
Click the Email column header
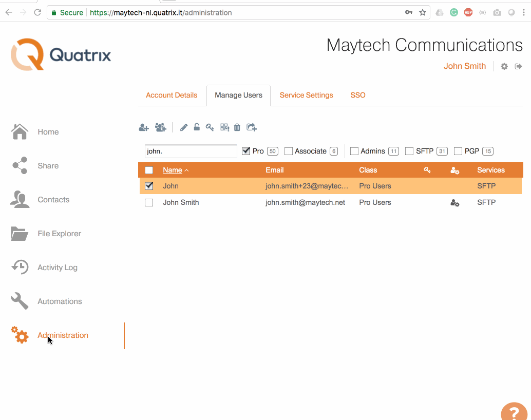pyautogui.click(x=275, y=170)
